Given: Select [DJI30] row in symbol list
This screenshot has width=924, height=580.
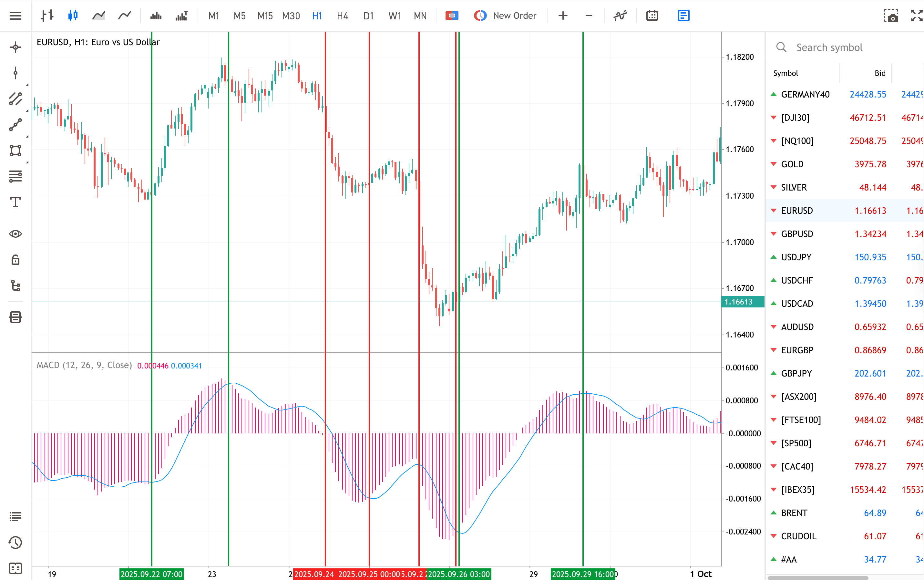Looking at the screenshot, I should point(845,118).
